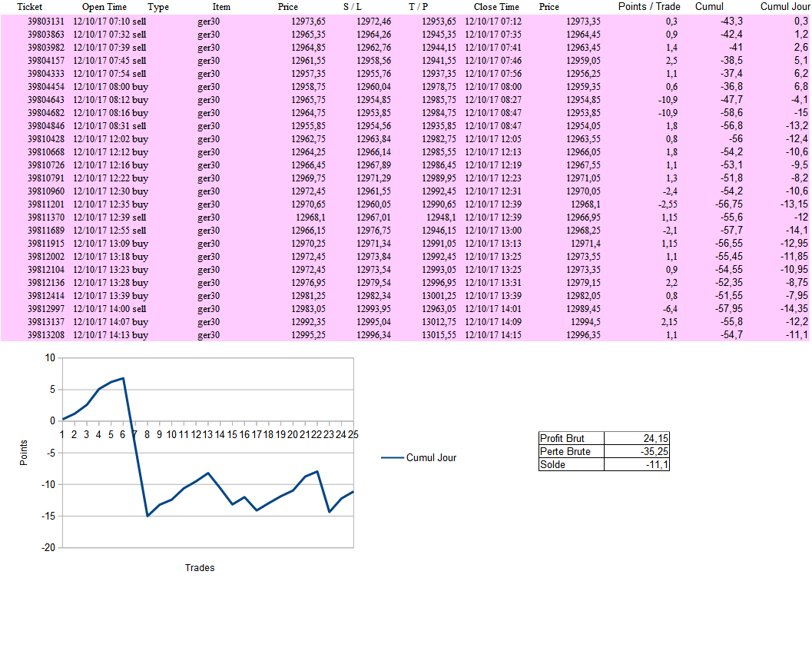
Task: Select points per trade value -6,4
Action: coord(670,309)
